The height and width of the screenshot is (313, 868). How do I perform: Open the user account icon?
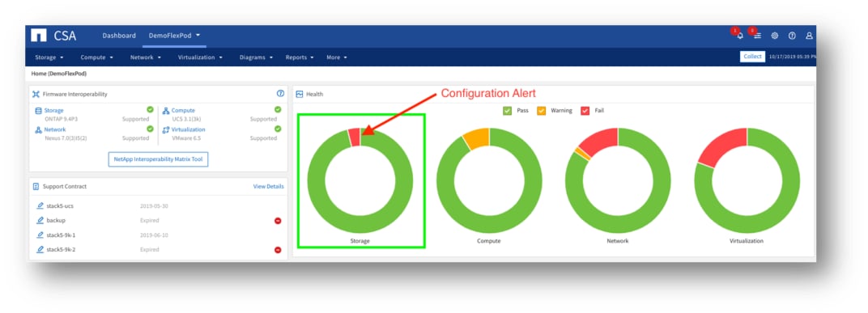[x=809, y=36]
